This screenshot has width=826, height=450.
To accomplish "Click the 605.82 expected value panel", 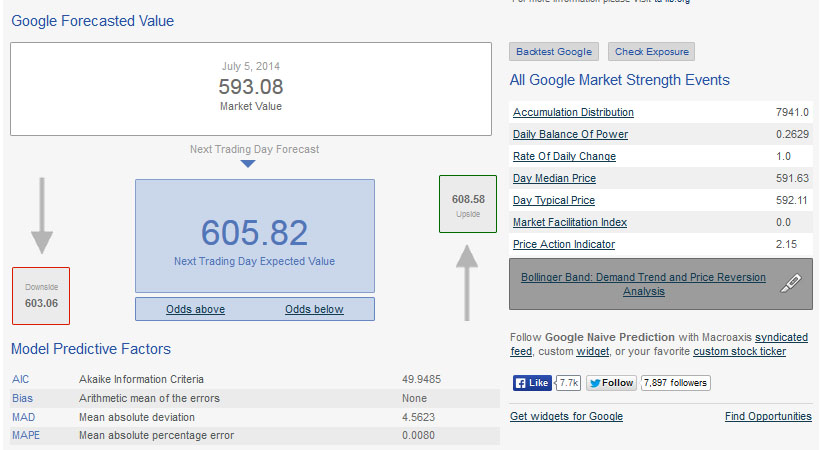I will coord(254,236).
